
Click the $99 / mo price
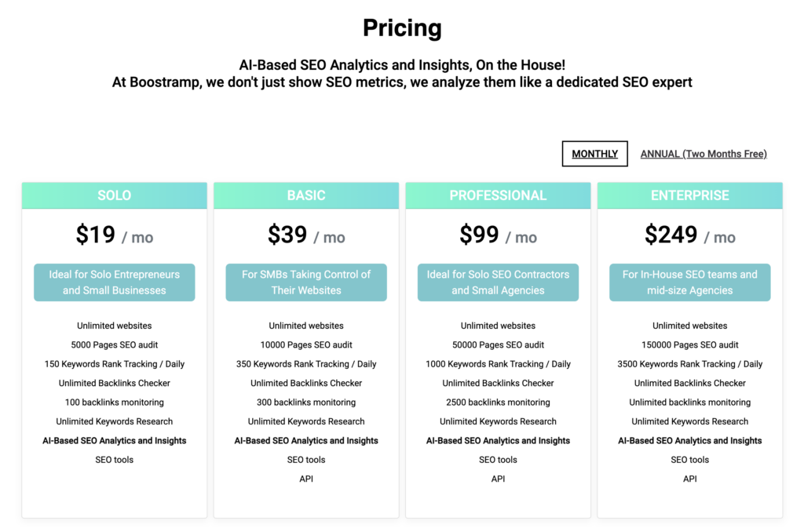coord(498,235)
